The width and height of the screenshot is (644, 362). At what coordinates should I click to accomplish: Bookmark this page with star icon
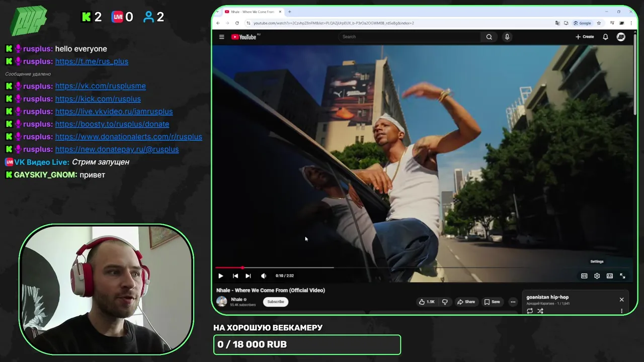click(599, 23)
